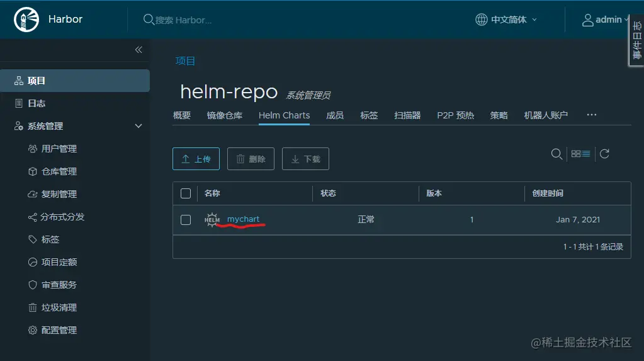Open 配置管理 in the sidebar
Viewport: 644px width, 361px height.
click(59, 329)
